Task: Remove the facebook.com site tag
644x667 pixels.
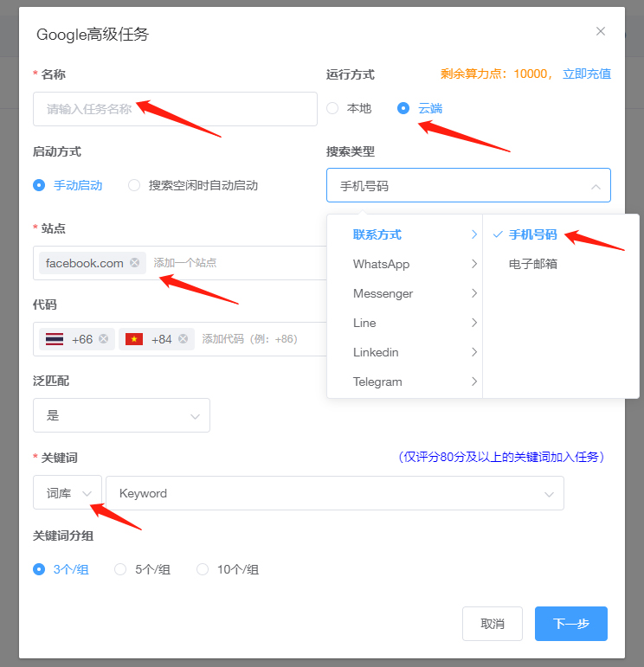Action: point(134,262)
